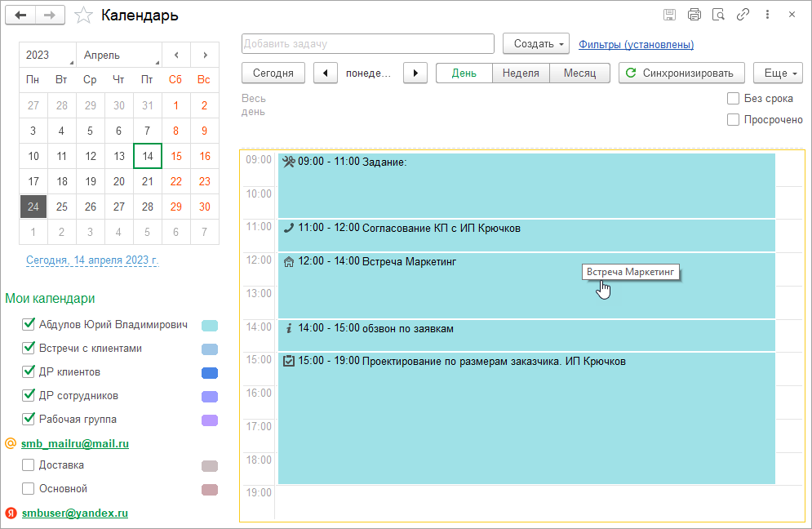This screenshot has height=529, width=812.
Task: Click the favorites star icon
Action: pos(82,16)
